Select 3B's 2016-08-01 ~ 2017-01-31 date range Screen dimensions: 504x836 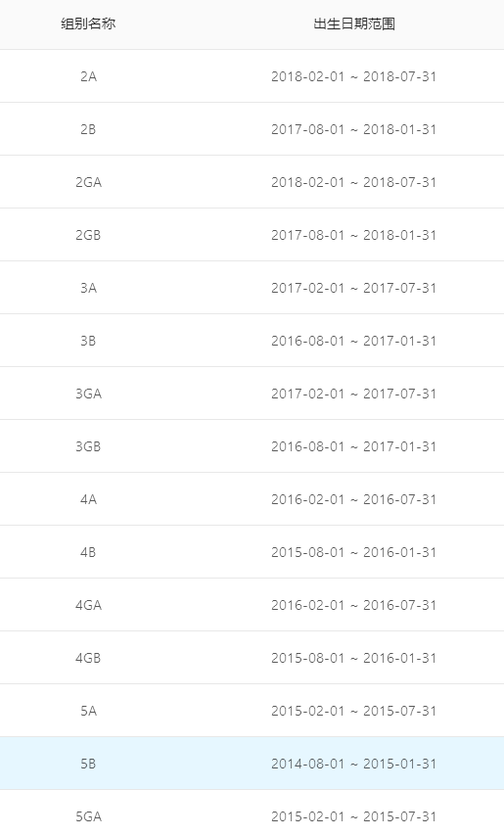(353, 340)
